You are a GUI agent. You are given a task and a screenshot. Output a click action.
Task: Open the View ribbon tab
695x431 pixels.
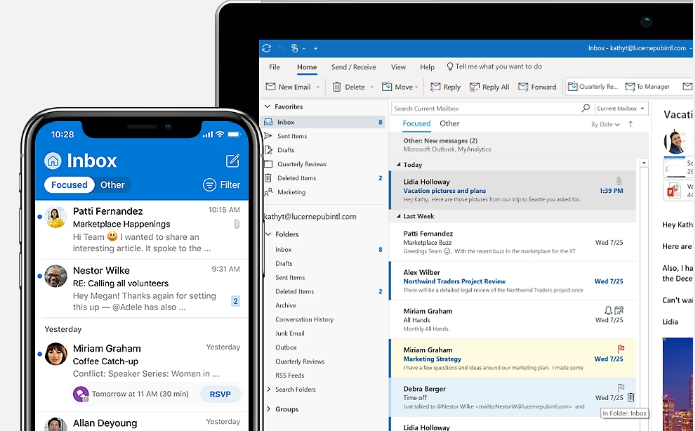click(x=398, y=67)
